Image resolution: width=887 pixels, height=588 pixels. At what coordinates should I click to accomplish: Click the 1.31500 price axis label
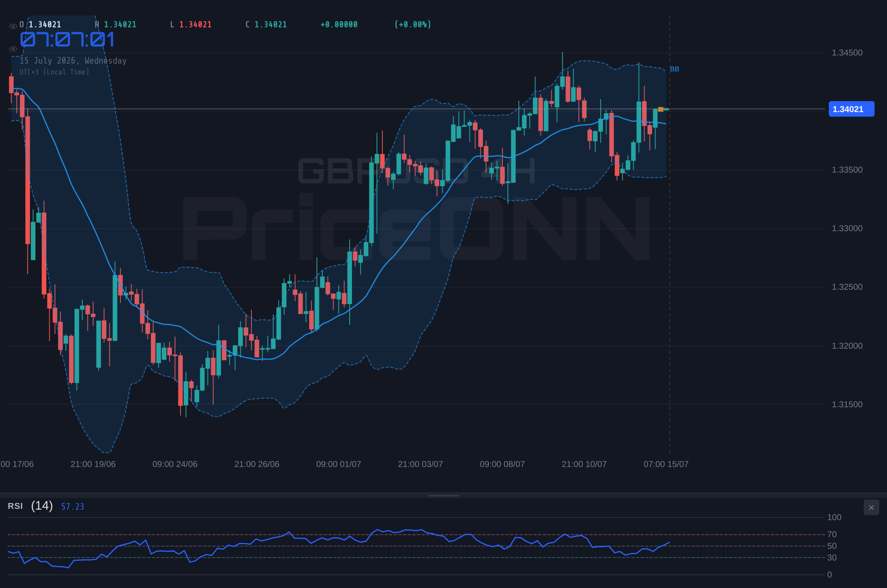847,405
